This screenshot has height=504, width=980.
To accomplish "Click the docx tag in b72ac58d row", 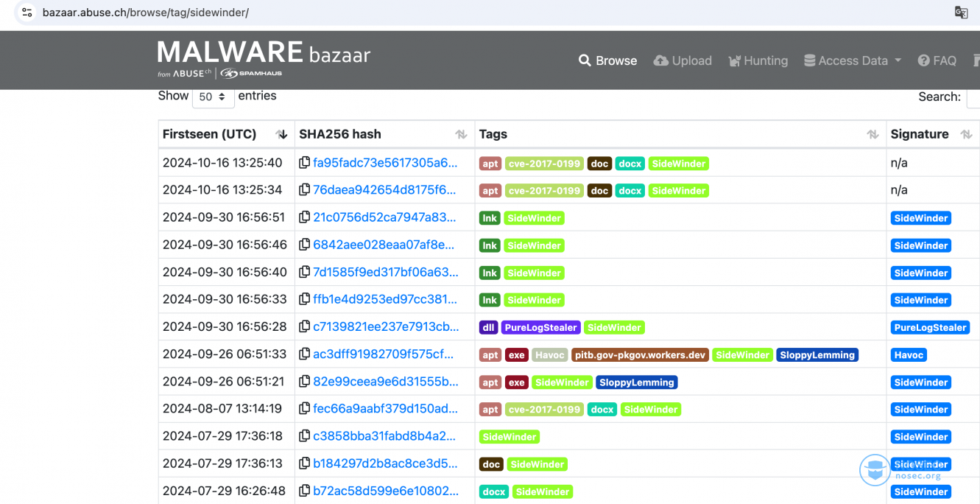I will pos(494,491).
